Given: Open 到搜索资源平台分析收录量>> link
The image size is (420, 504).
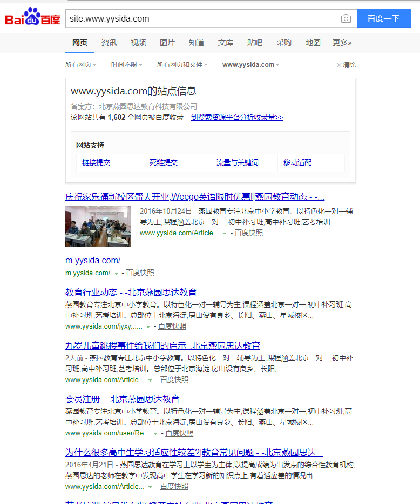Looking at the screenshot, I should click(x=237, y=117).
